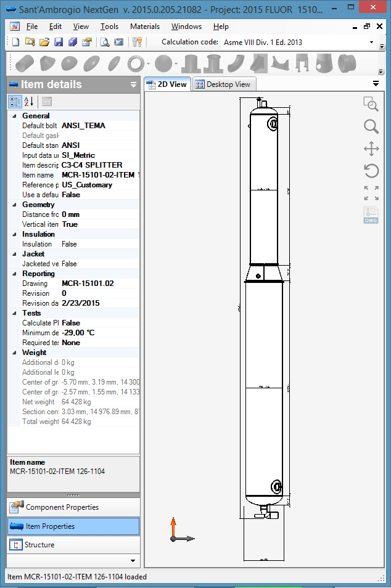The image size is (391, 588).
Task: Switch to the Desktop View tab
Action: pyautogui.click(x=224, y=84)
